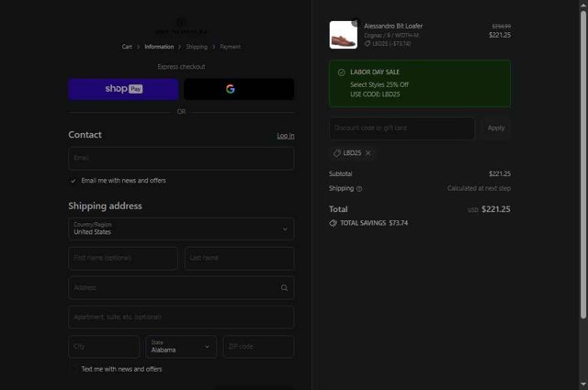
Task: Click the Discount code or gift card field
Action: [x=402, y=128]
